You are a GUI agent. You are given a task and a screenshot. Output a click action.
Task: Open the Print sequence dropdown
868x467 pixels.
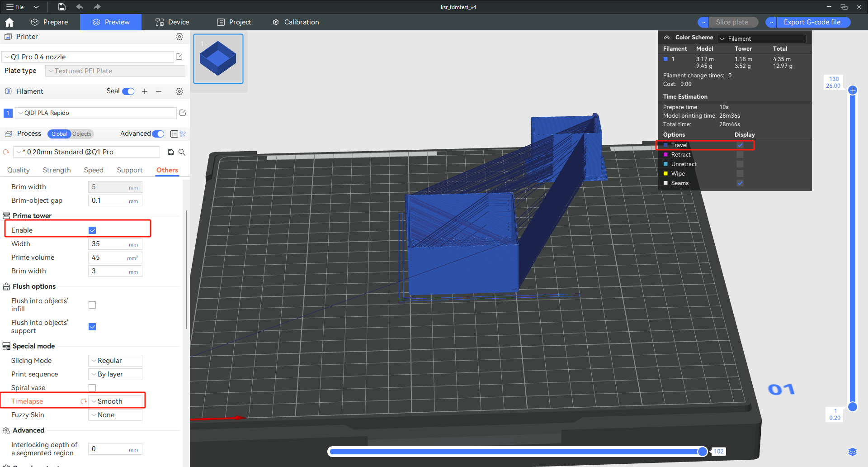pos(115,374)
